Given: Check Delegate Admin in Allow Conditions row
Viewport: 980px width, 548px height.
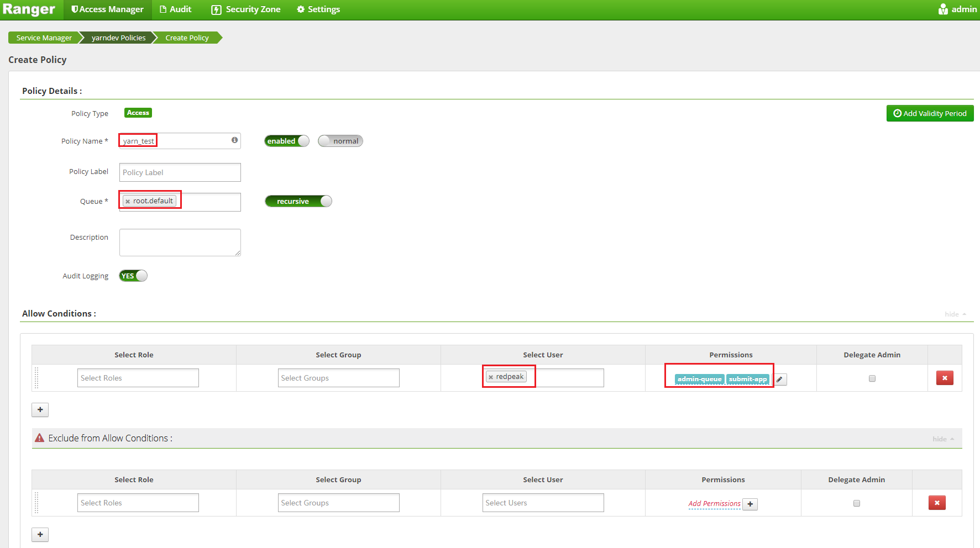Looking at the screenshot, I should 872,378.
